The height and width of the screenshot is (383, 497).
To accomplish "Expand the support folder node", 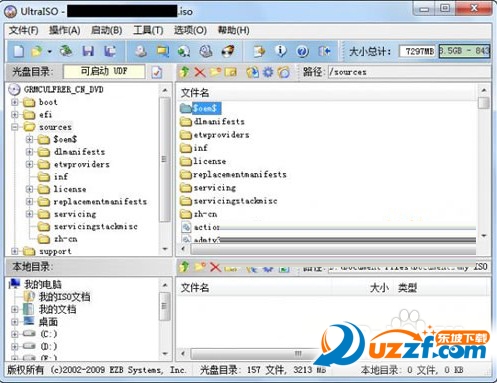I will pyautogui.click(x=15, y=251).
